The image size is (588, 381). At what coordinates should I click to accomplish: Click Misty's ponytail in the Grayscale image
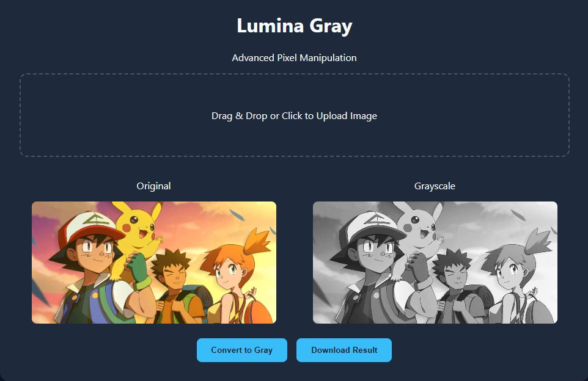pos(537,242)
